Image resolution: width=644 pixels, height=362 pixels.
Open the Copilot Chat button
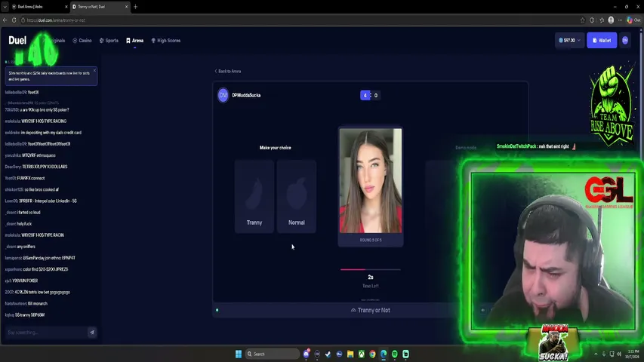[633, 20]
